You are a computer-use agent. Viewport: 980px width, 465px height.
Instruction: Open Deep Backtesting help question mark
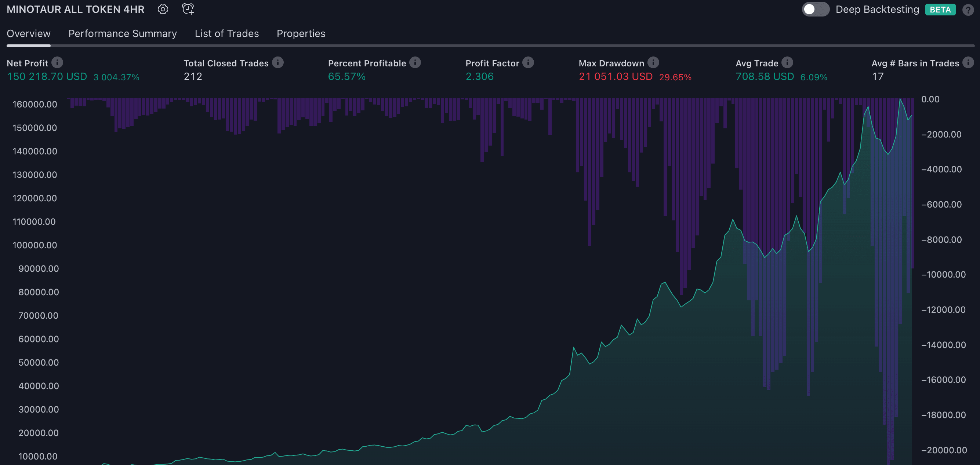(x=968, y=10)
